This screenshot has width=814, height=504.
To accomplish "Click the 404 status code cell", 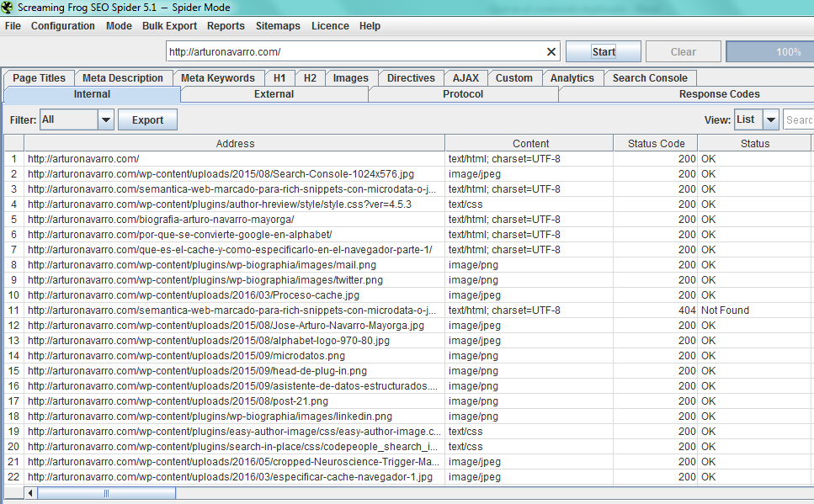I will [656, 310].
